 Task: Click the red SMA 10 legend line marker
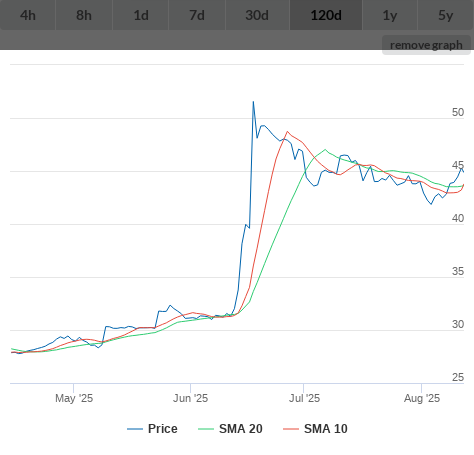tap(291, 429)
